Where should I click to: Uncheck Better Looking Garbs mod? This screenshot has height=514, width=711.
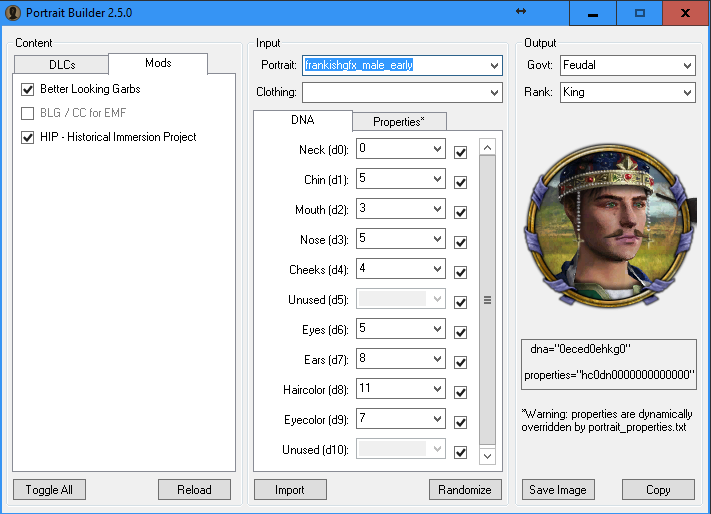coord(28,89)
